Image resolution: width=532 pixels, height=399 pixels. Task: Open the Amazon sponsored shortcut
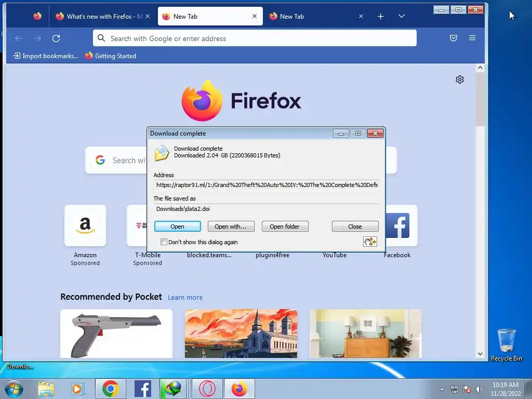click(85, 225)
